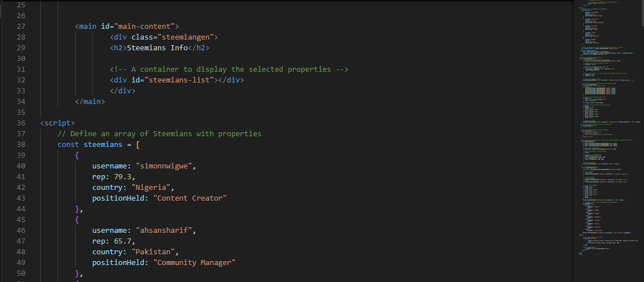Screen dimensions: 644x282
Task: Click line number 27 in the gutter
Action: click(x=21, y=27)
